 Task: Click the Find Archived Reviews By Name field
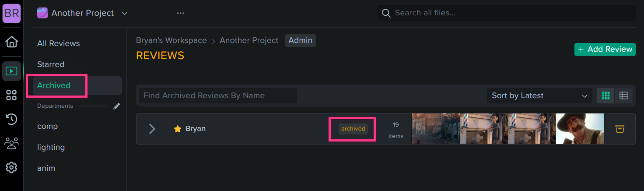[218, 95]
